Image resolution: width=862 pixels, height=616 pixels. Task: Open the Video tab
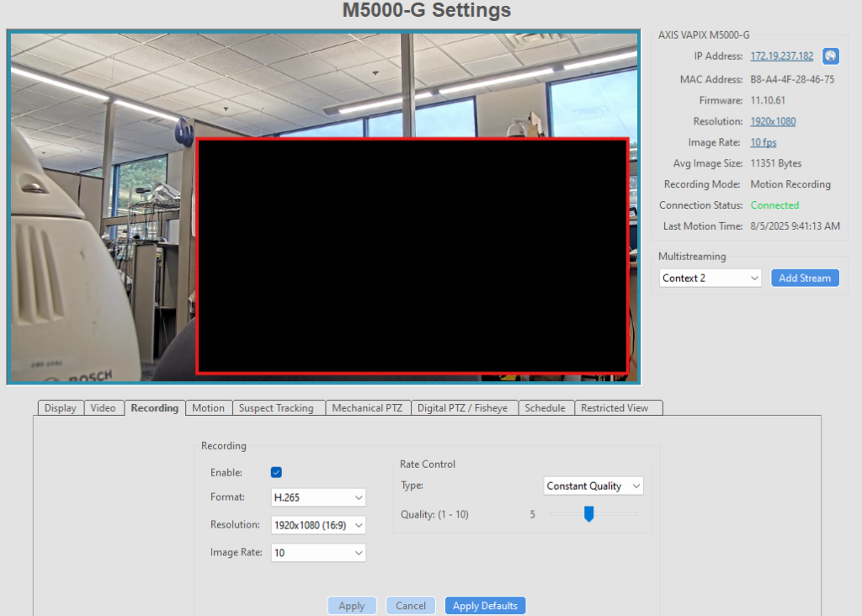point(103,408)
